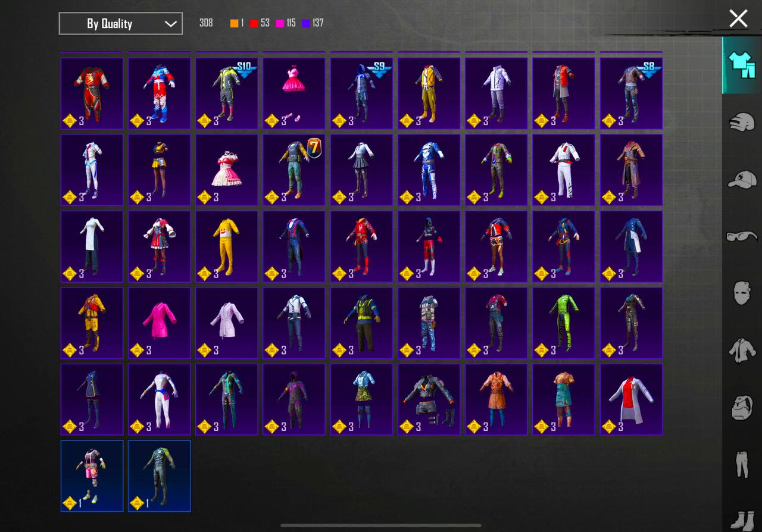This screenshot has height=532, width=762.
Task: Select the long brown trench coat outfit
Action: pos(631,170)
